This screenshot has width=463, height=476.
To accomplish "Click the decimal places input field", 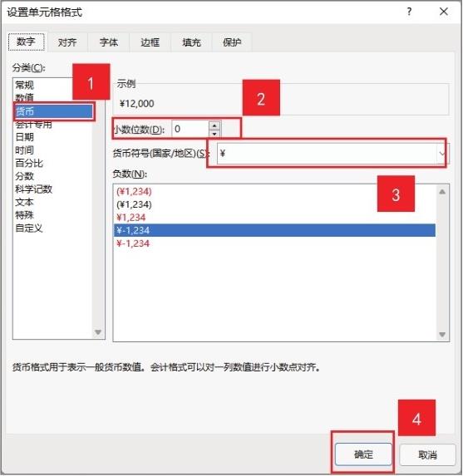I will (x=190, y=130).
